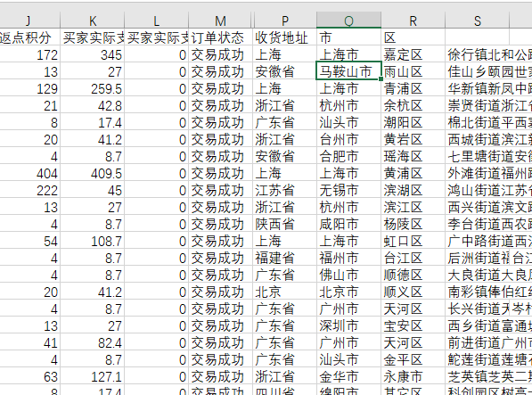Select cell 滨江区
This screenshot has width=532, height=395.
tap(413, 207)
